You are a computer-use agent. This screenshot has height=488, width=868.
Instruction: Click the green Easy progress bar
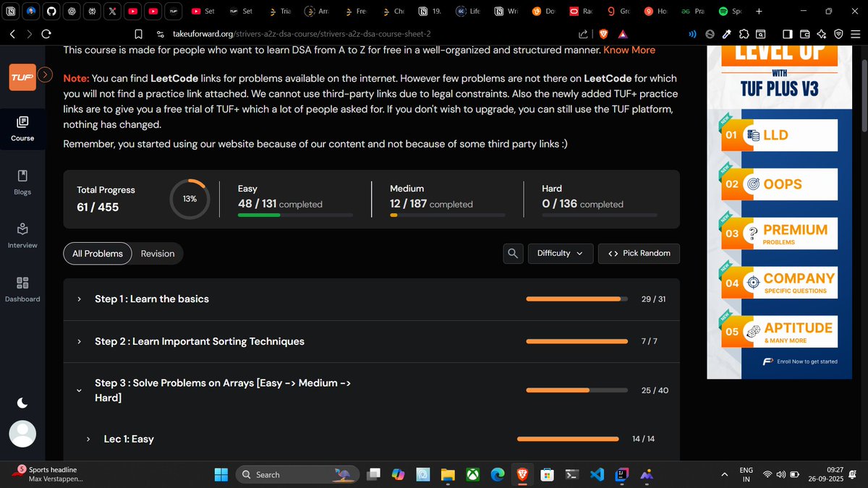point(295,215)
